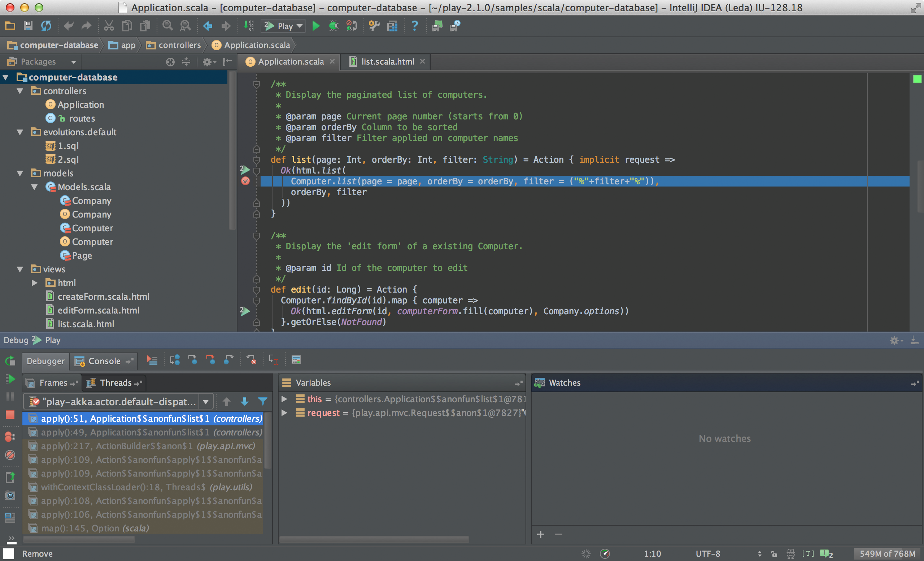924x561 pixels.
Task: Collapse the Models.scala node
Action: pyautogui.click(x=35, y=187)
